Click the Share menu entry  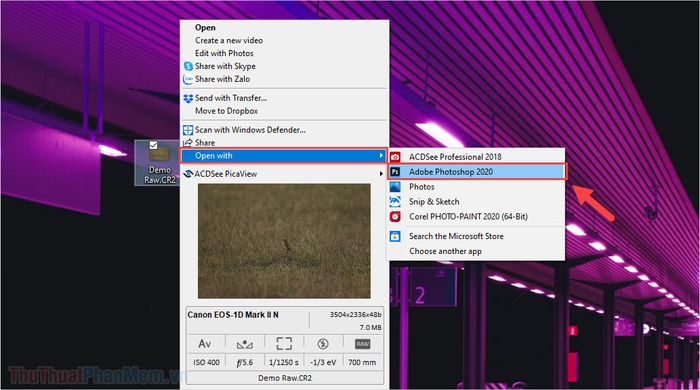click(x=205, y=143)
